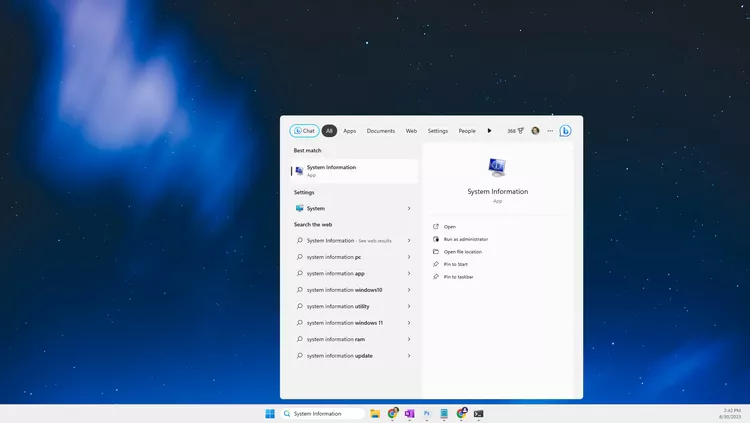Expand 'system information windows10' chevron

[x=409, y=290]
